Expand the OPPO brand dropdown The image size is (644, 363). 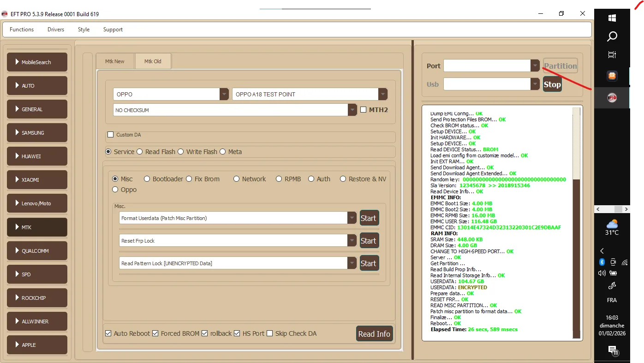[x=224, y=94]
